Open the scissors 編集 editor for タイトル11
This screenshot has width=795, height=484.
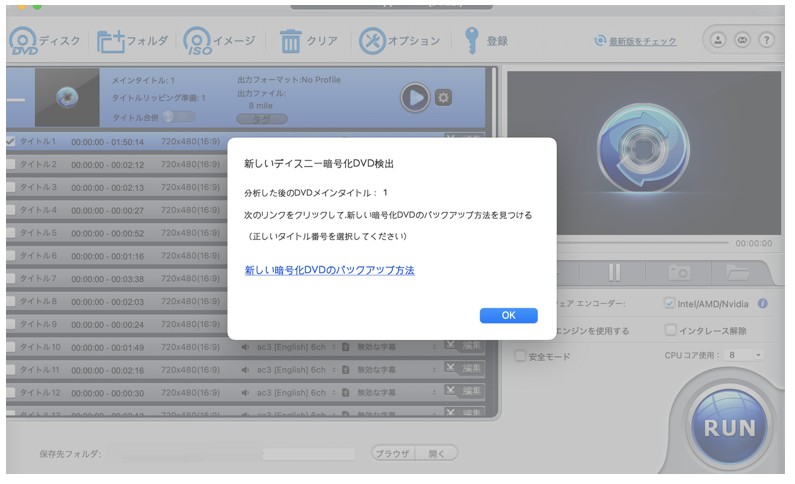tap(463, 368)
